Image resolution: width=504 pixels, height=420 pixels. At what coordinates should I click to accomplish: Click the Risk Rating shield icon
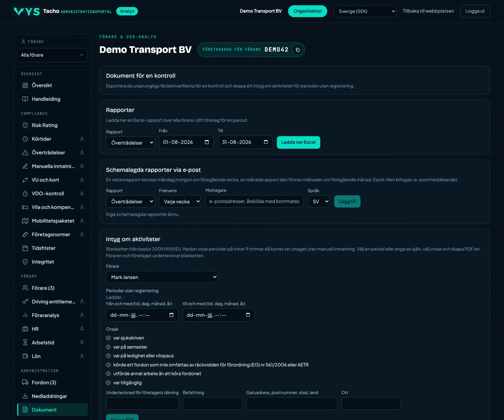click(x=25, y=125)
